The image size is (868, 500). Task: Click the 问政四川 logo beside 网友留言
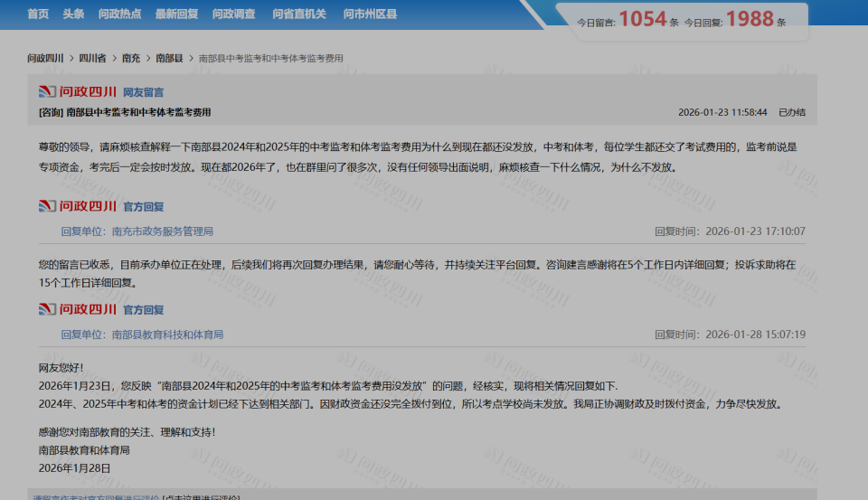(x=78, y=91)
